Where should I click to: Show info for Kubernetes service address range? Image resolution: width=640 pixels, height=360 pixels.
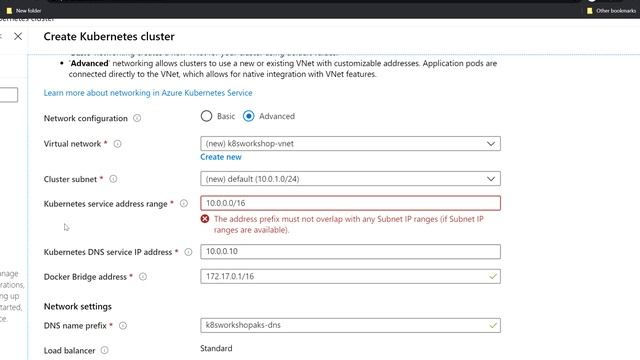pos(184,203)
